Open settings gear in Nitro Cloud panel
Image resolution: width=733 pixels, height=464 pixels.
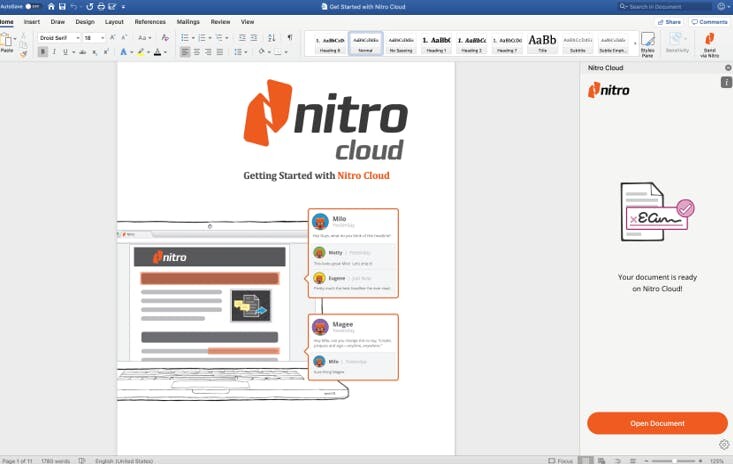[x=724, y=444]
